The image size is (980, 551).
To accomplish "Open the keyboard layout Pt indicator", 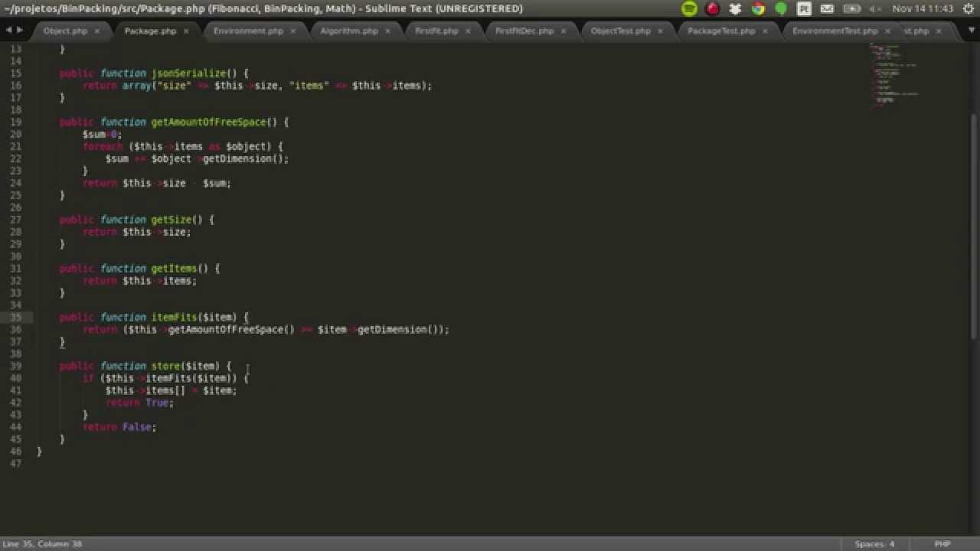I will point(804,8).
